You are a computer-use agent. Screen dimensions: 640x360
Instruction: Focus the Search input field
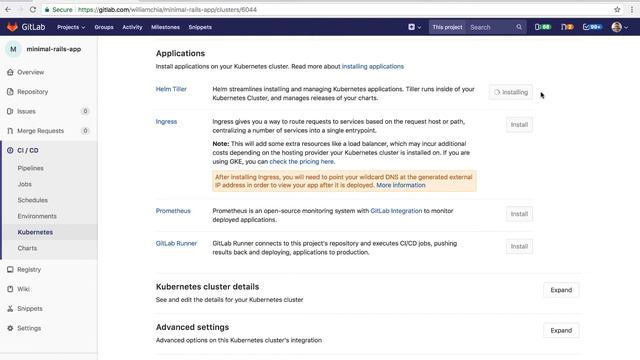tap(492, 27)
